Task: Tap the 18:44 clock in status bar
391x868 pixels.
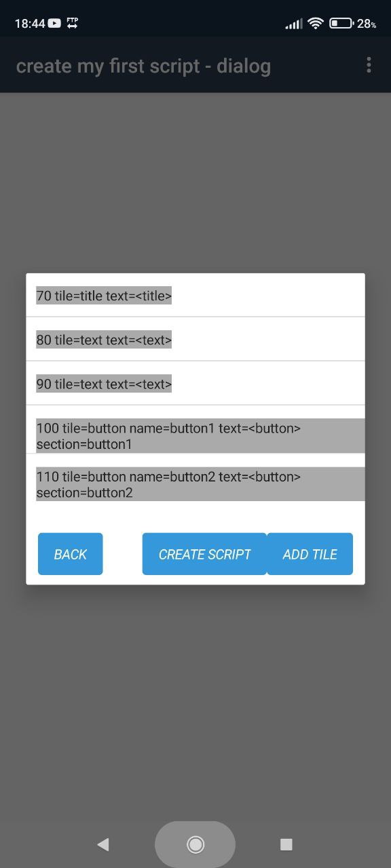Action: point(29,24)
